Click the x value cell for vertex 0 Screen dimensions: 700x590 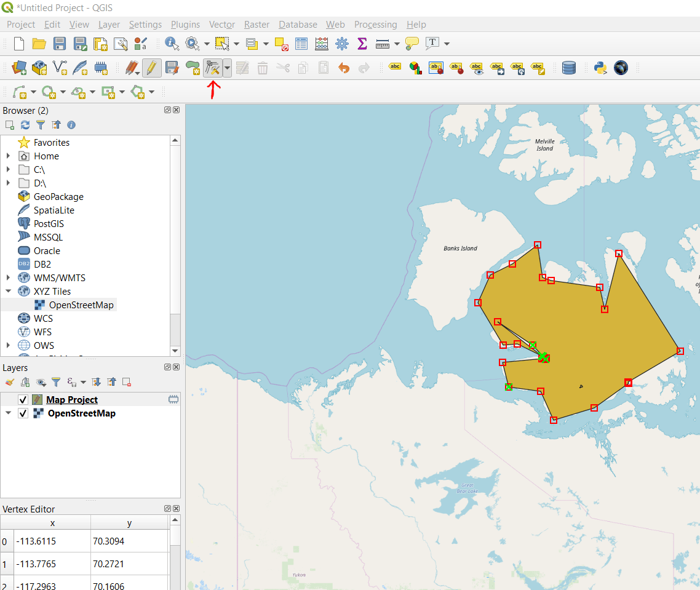coord(52,541)
